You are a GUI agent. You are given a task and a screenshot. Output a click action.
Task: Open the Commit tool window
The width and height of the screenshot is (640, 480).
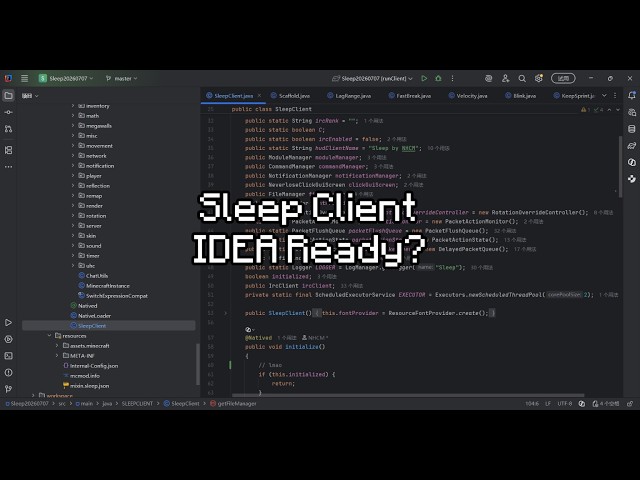[x=8, y=112]
